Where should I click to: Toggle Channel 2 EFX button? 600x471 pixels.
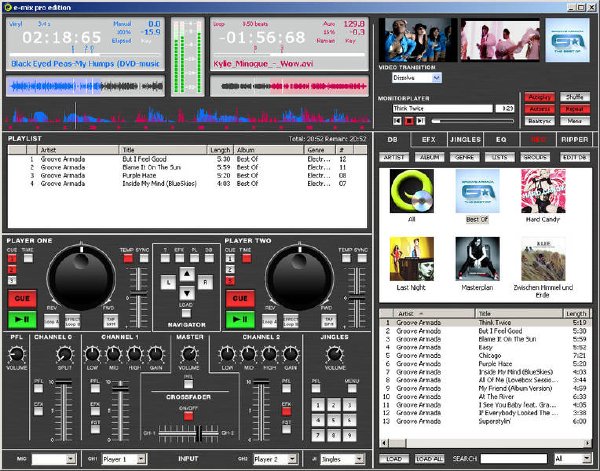click(x=286, y=411)
